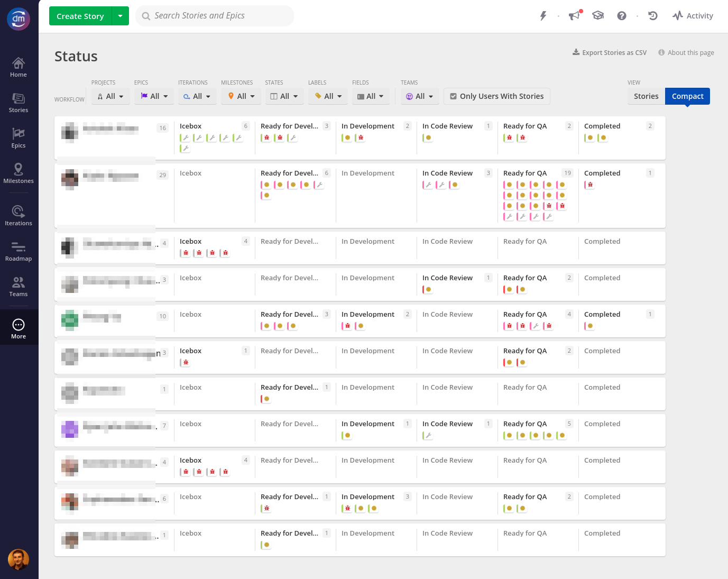
Task: Open Milestones from the sidebar
Action: pos(19,173)
